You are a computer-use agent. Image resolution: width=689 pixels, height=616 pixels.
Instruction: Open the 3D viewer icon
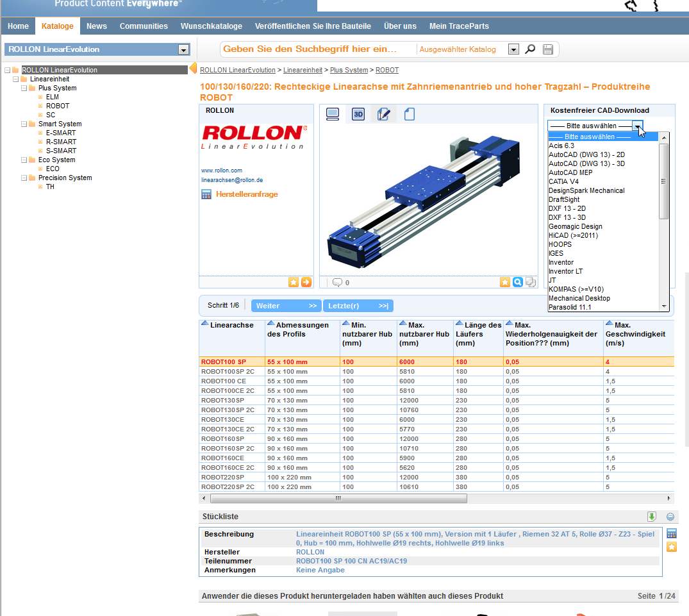358,114
